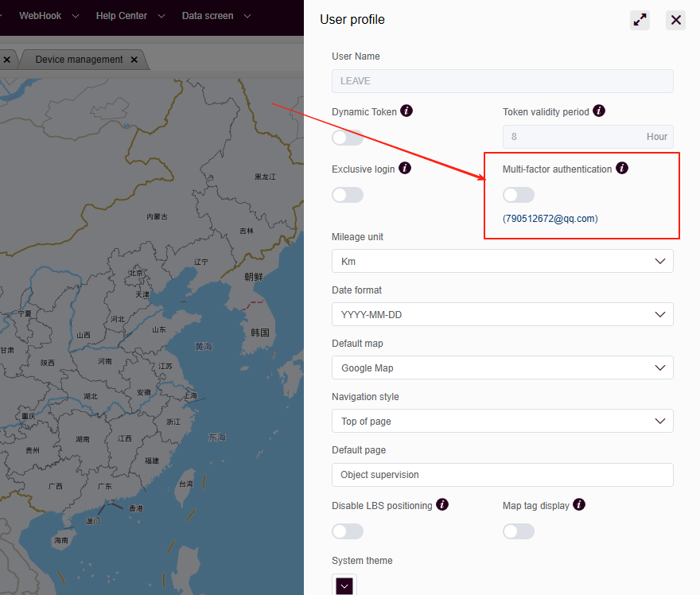Enable the Exclusive login switch
The image size is (700, 595).
(x=348, y=195)
